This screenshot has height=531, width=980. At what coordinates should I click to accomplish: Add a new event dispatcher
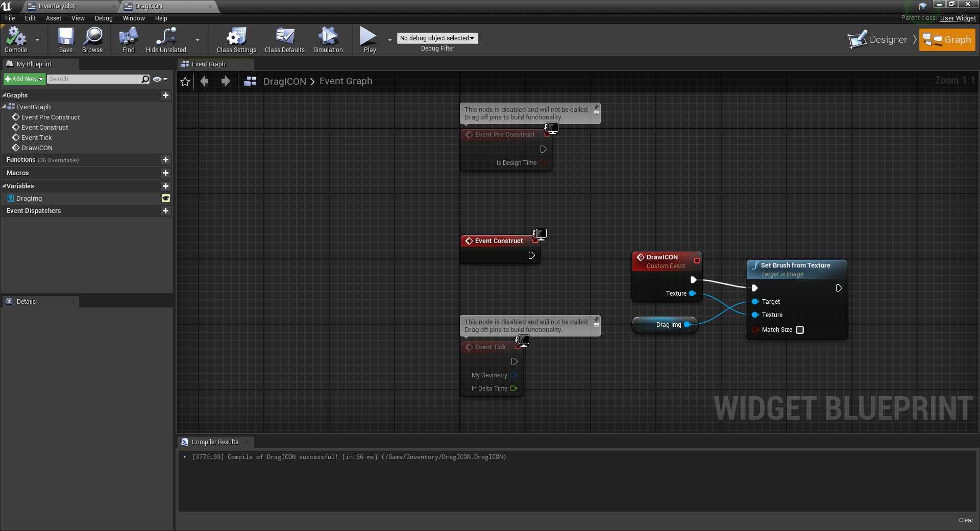click(165, 211)
